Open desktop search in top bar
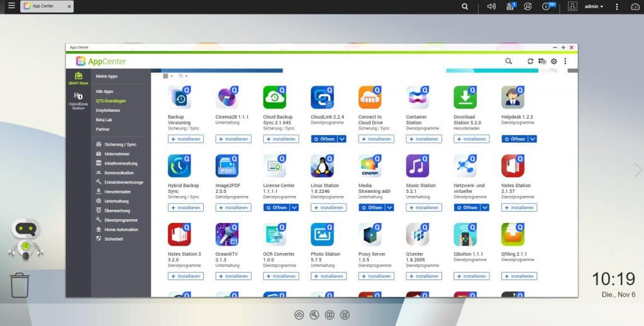This screenshot has width=644, height=326. [x=465, y=6]
